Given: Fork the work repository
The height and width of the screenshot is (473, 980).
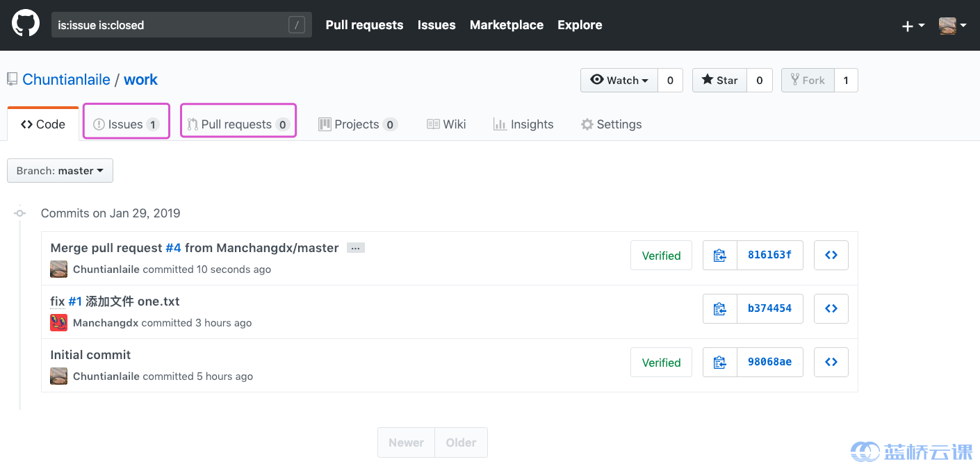Looking at the screenshot, I should click(808, 80).
